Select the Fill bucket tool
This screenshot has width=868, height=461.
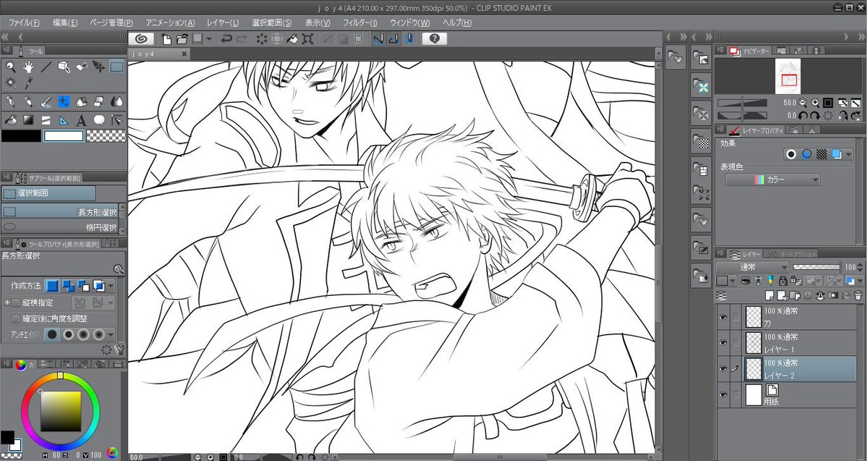pos(11,119)
